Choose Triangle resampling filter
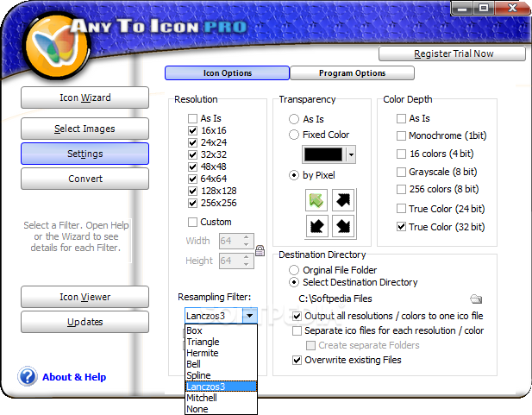 [x=221, y=342]
